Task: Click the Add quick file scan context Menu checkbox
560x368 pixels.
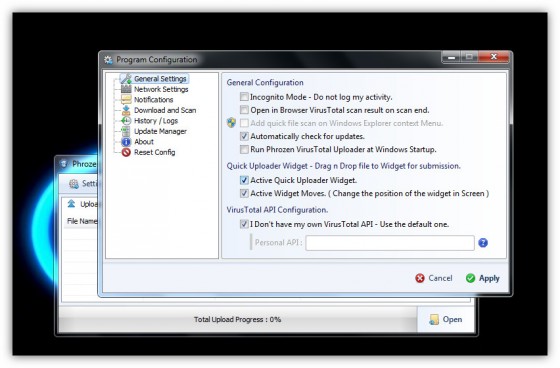Action: (244, 123)
